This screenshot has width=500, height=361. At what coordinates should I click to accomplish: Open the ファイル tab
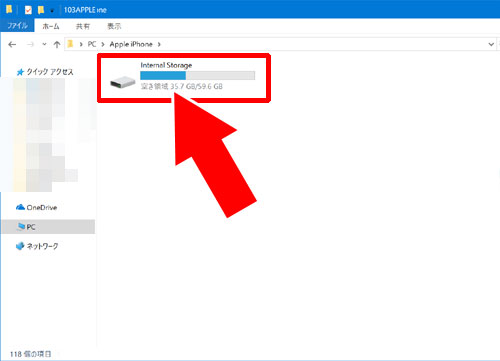point(17,26)
